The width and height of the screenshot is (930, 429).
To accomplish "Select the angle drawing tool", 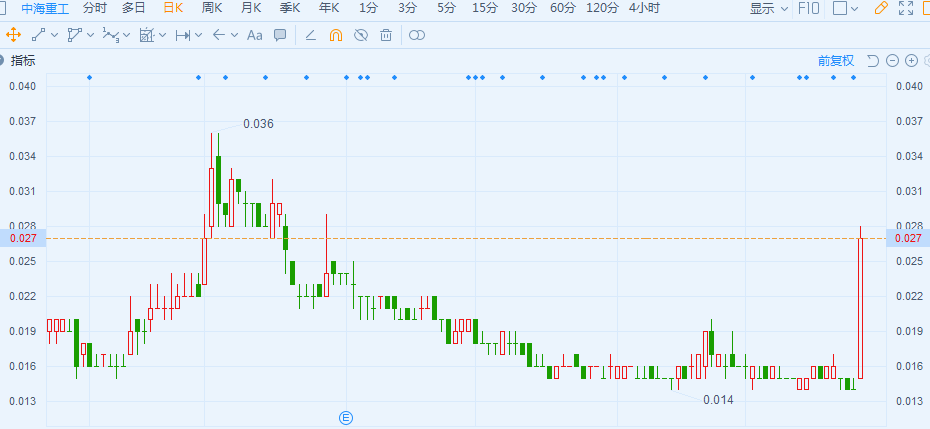I will (310, 35).
